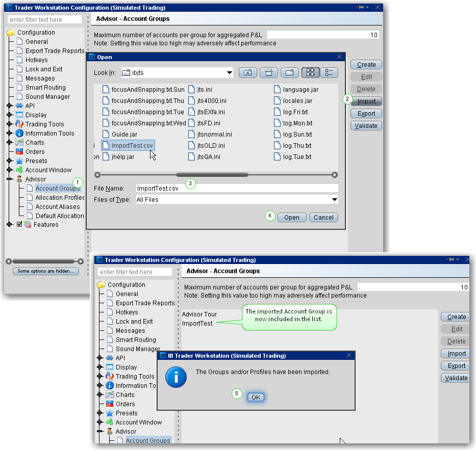Click the Configuration folder icon in rear config window
This screenshot has width=476, height=450.
(x=11, y=32)
